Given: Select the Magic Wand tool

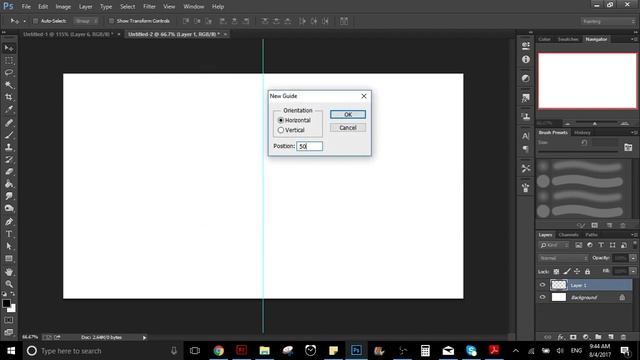Looking at the screenshot, I should [9, 85].
